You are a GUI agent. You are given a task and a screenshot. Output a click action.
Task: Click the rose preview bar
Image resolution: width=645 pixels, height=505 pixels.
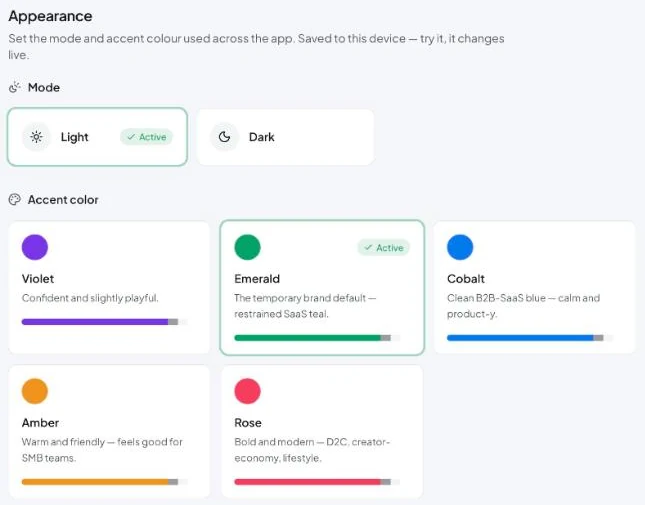[x=317, y=482]
